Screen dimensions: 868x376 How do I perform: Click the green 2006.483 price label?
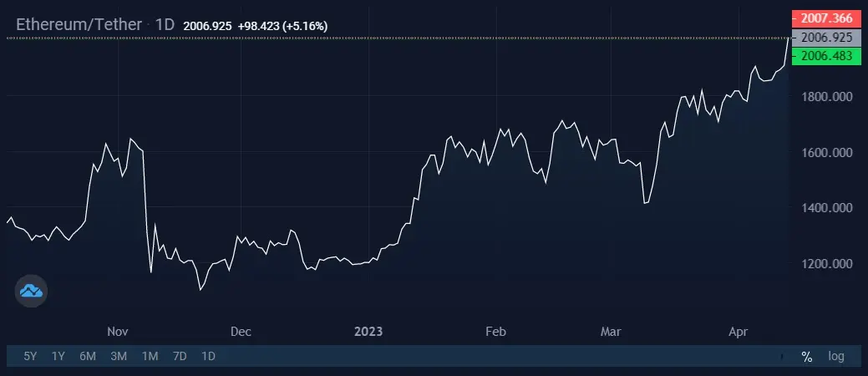coord(826,56)
